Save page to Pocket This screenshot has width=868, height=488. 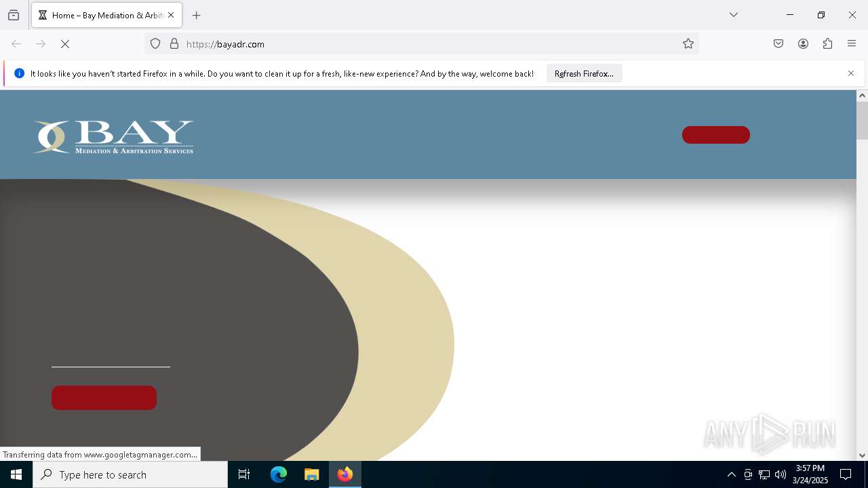tap(778, 44)
